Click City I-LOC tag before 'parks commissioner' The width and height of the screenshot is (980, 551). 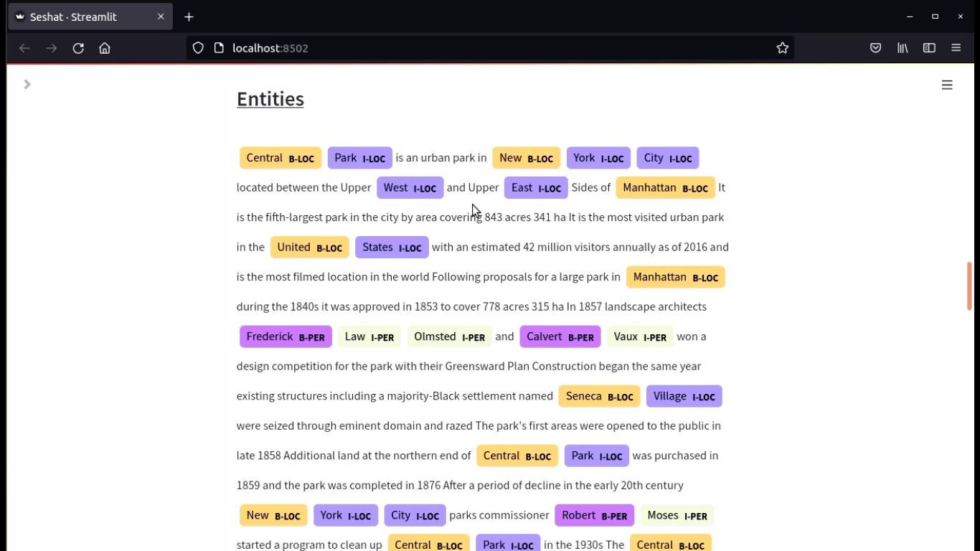coord(415,515)
